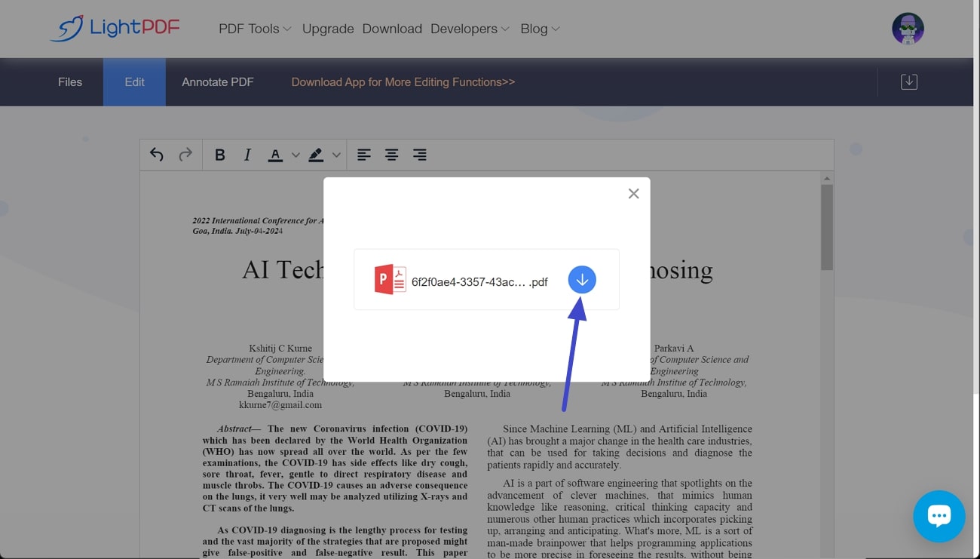Click the LightPDF logo
The width and height of the screenshot is (980, 559).
115,27
